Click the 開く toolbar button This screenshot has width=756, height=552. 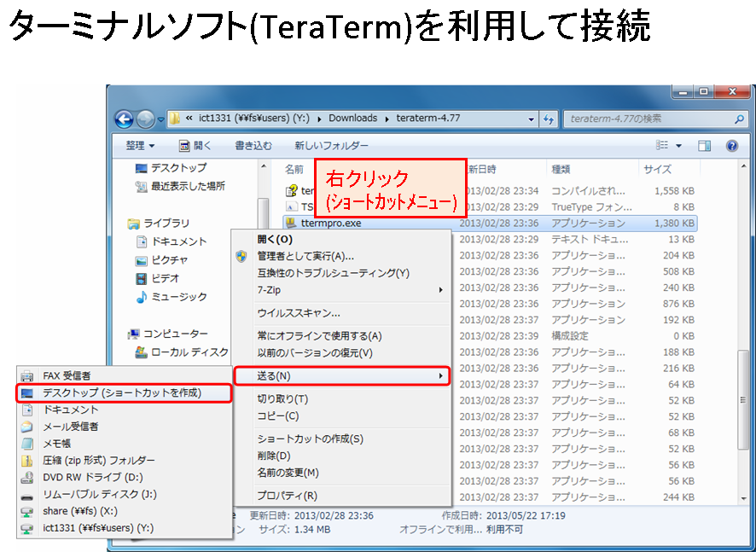click(195, 146)
